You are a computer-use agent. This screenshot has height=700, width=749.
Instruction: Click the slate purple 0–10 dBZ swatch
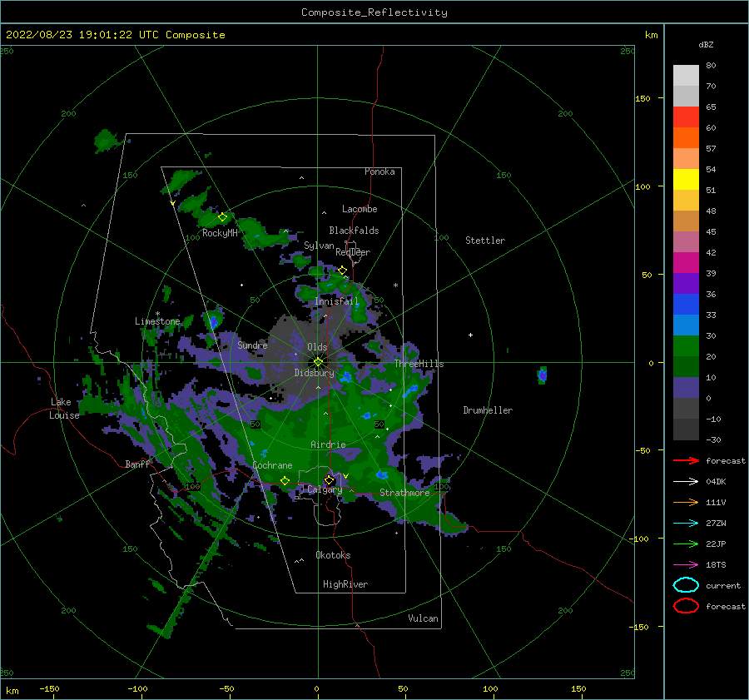[686, 388]
